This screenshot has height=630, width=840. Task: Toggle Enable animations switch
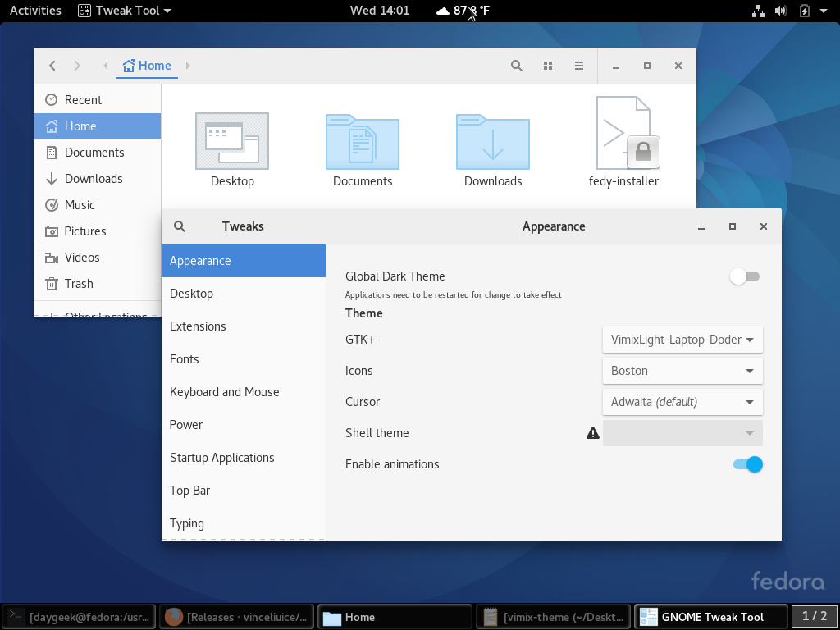(748, 464)
